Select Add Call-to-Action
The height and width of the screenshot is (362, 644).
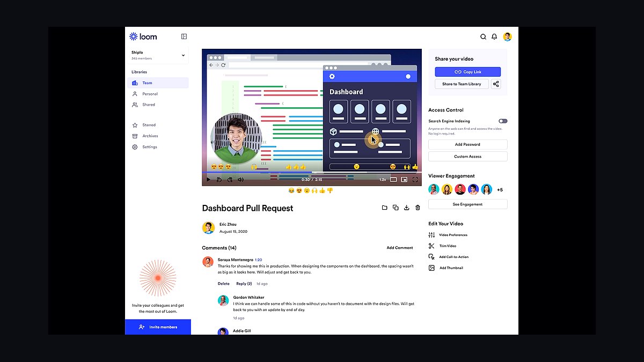click(x=449, y=257)
